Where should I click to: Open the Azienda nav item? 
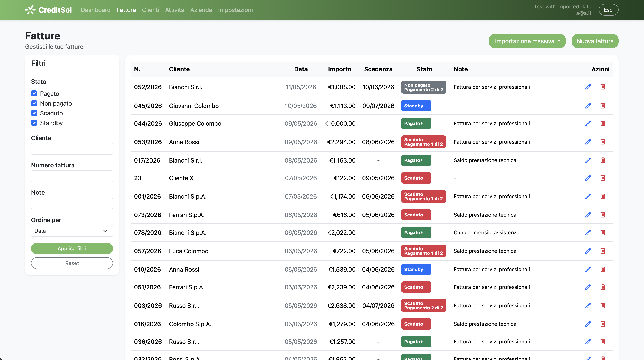point(201,10)
